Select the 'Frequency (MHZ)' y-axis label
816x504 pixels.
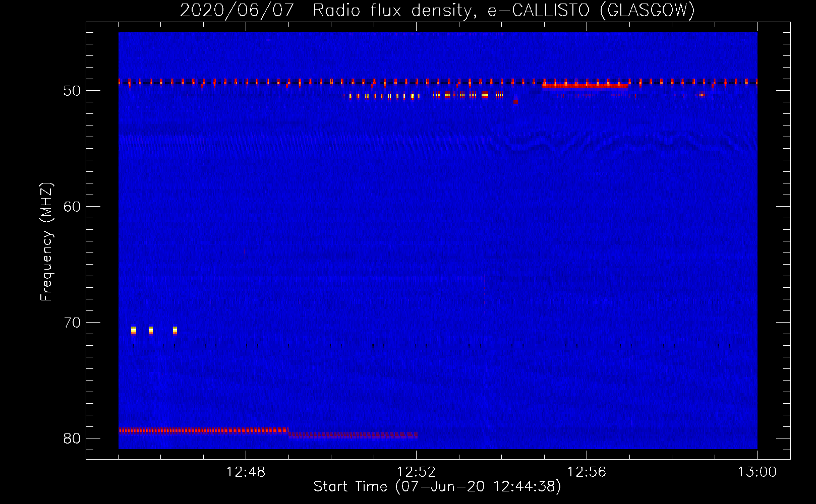click(46, 241)
